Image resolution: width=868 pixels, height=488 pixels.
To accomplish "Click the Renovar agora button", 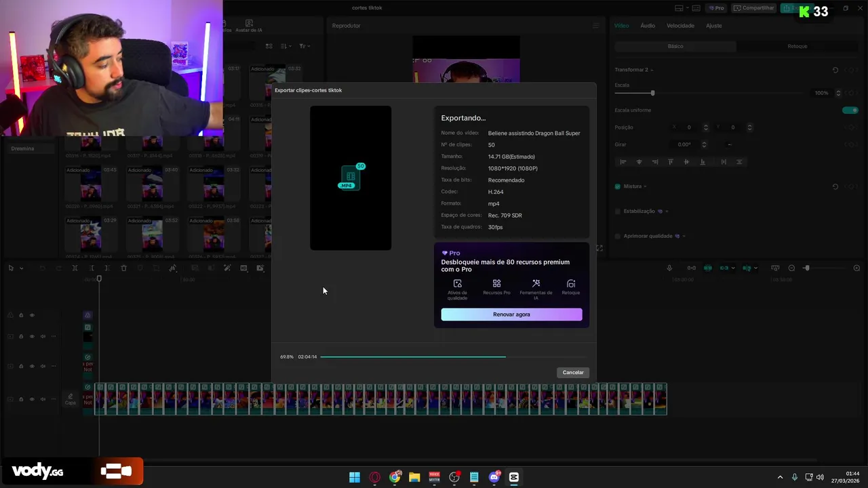I will pos(511,314).
